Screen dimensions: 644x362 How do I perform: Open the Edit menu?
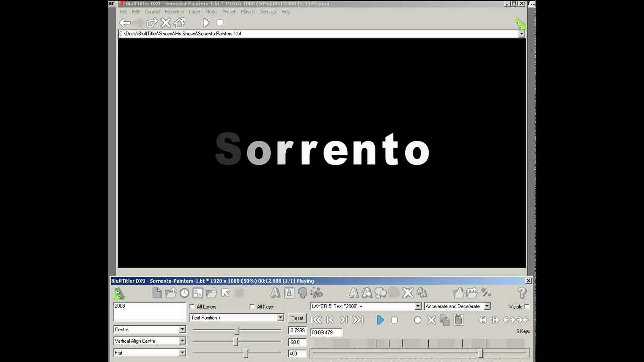click(x=136, y=12)
